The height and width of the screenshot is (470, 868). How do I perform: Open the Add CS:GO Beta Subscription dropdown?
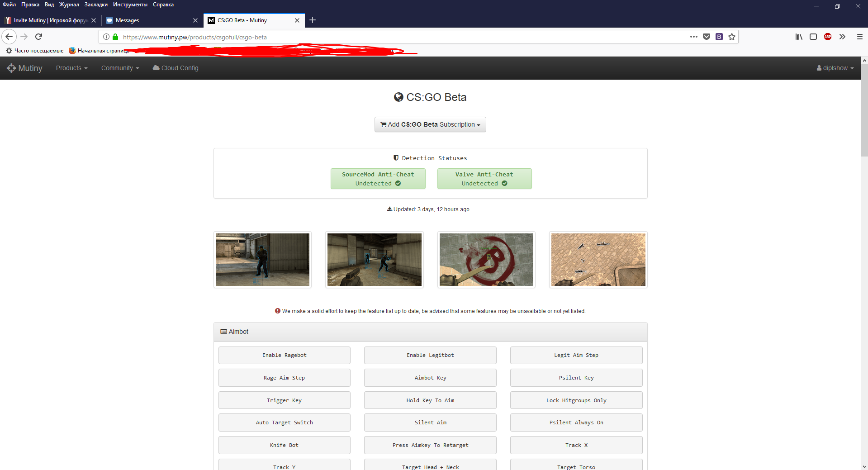pos(430,124)
